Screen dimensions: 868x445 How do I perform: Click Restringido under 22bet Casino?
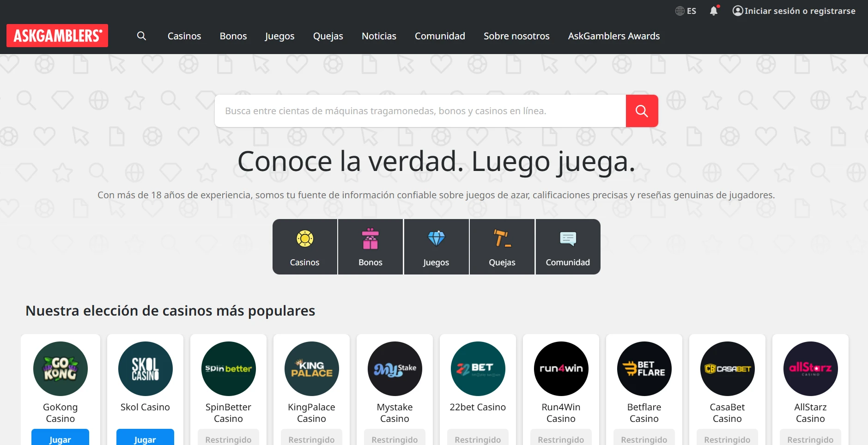click(x=478, y=438)
